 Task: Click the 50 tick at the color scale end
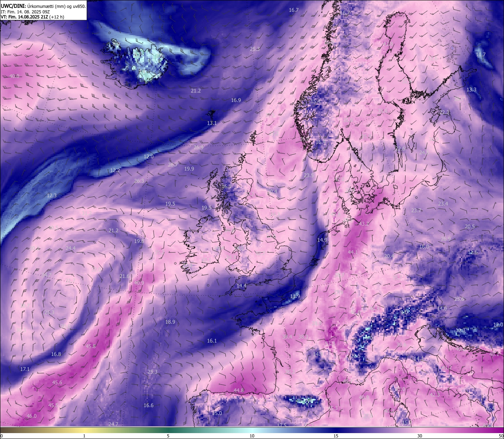point(501,436)
